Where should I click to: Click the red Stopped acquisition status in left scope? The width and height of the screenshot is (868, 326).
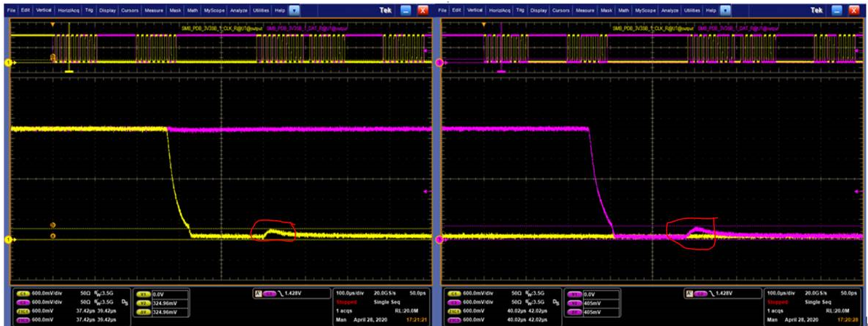[345, 302]
